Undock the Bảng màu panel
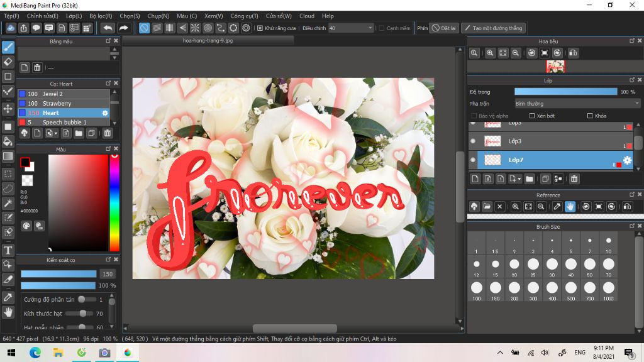Image resolution: width=644 pixels, height=362 pixels. click(108, 41)
